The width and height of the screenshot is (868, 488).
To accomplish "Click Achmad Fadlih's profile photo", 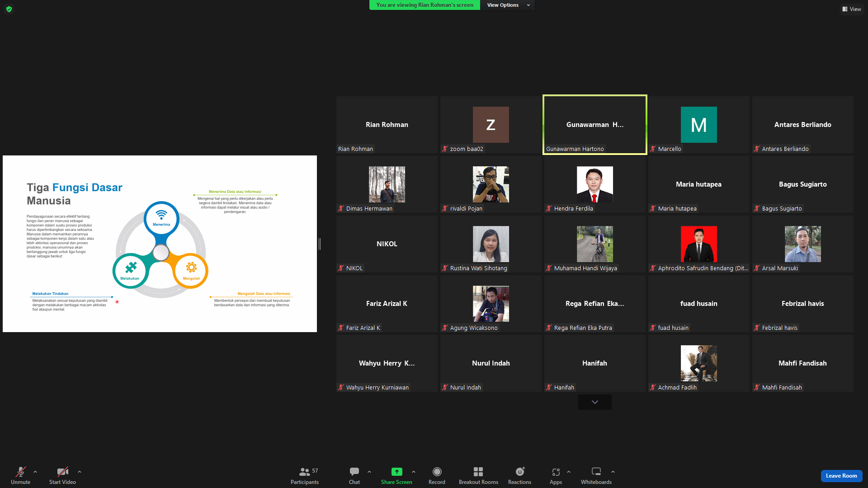I will (x=699, y=363).
